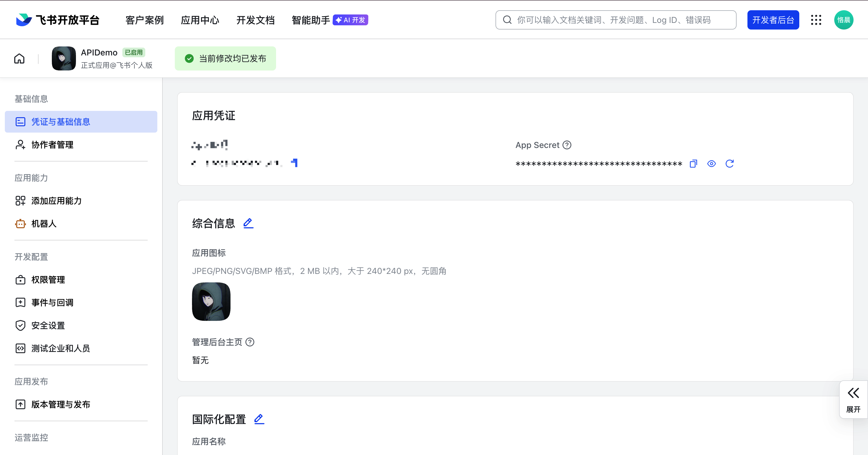This screenshot has height=455, width=868.
Task: Reveal App Secret with eye icon
Action: click(x=711, y=164)
